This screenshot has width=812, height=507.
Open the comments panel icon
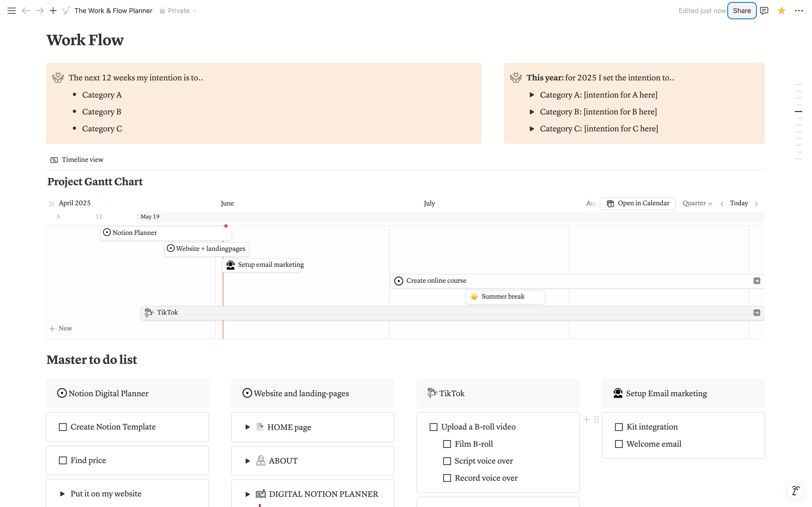point(764,11)
